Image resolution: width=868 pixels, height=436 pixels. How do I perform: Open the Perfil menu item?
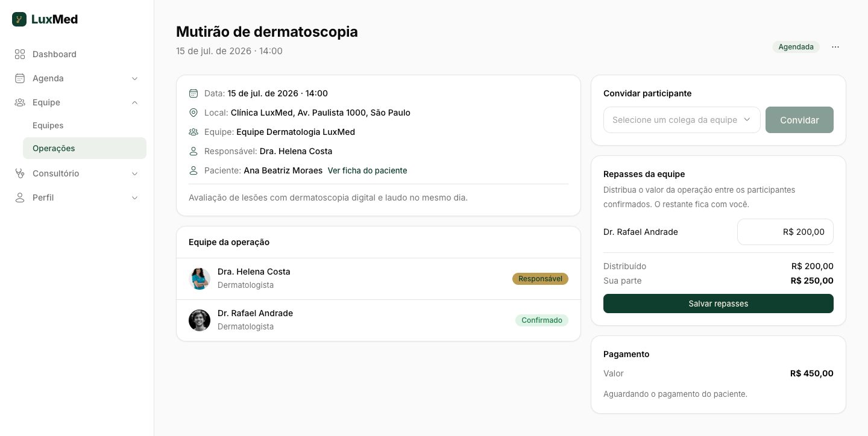77,198
